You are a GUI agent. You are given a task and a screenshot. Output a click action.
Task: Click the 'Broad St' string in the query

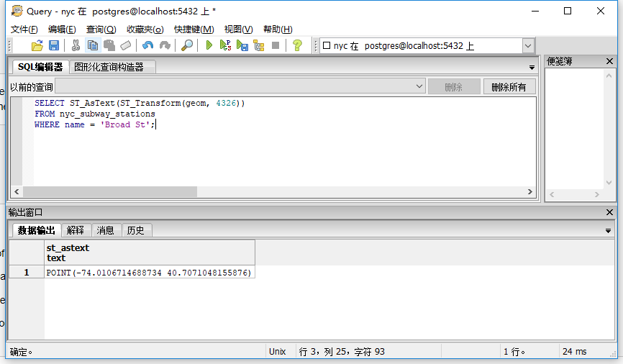tap(125, 124)
